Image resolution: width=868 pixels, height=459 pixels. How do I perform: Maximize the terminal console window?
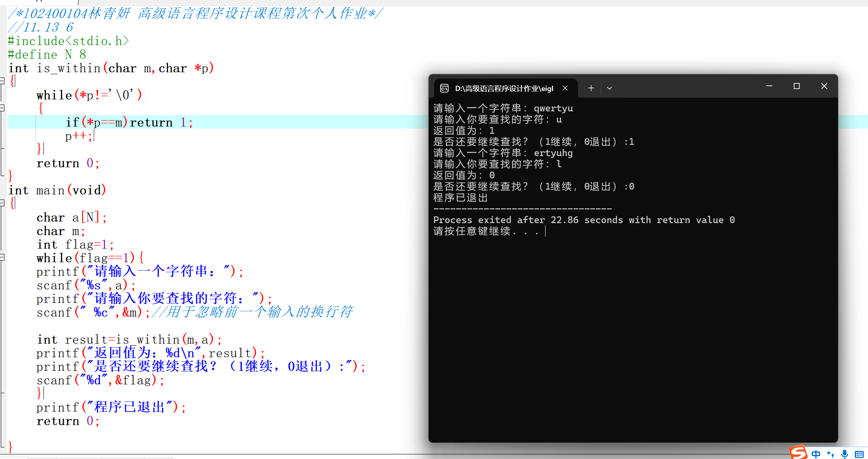pyautogui.click(x=797, y=86)
